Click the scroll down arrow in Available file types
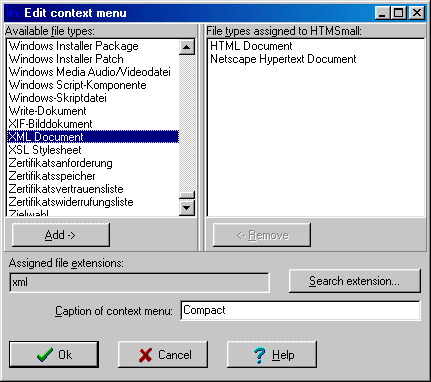Screen dimensions: 431x382 [187, 208]
